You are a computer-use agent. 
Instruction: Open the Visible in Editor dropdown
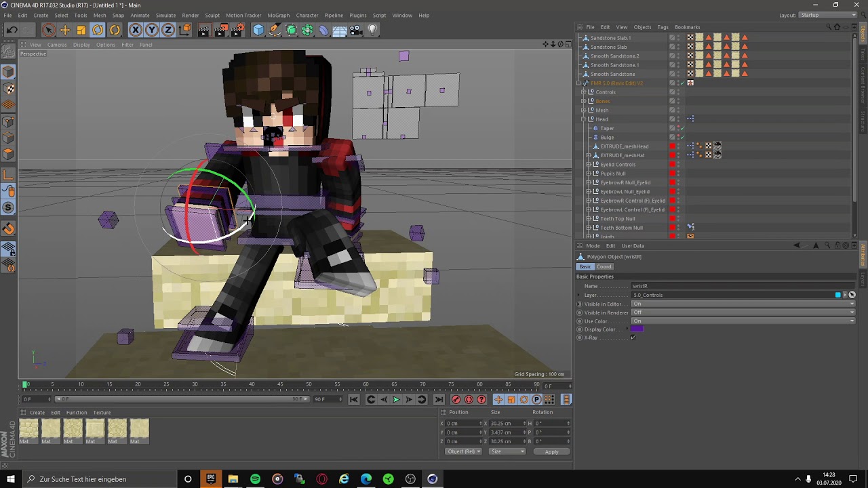click(743, 304)
